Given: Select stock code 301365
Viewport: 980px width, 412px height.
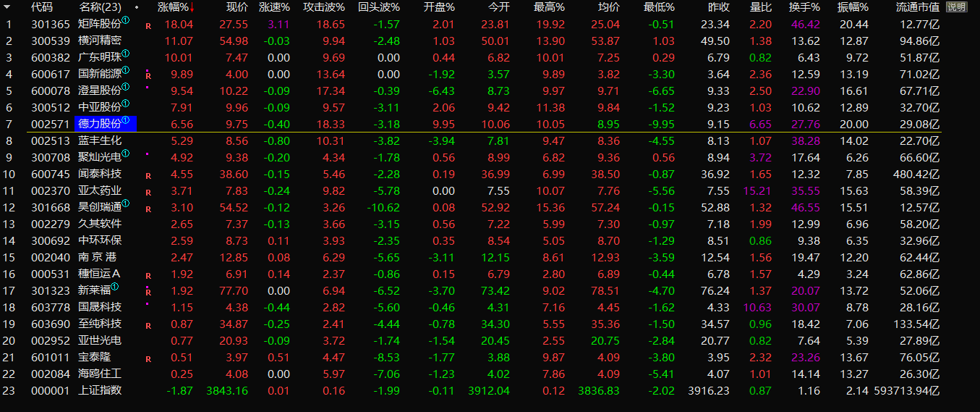Looking at the screenshot, I should coord(51,24).
